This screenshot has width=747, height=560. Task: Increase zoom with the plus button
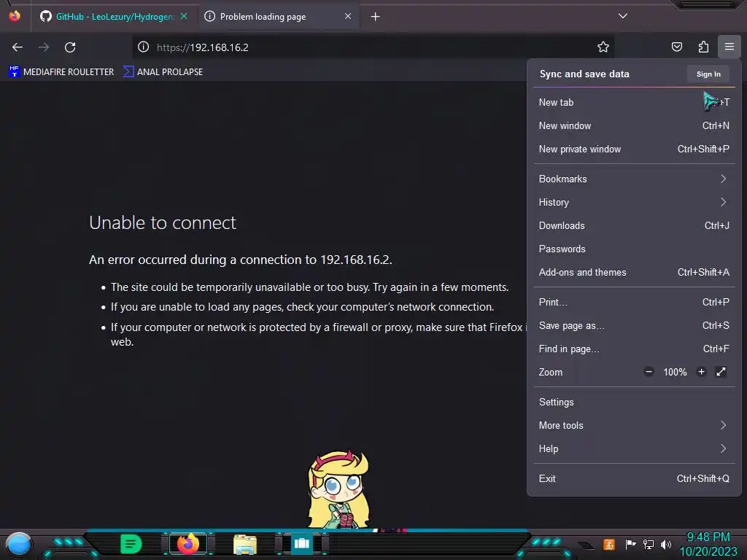pyautogui.click(x=701, y=372)
